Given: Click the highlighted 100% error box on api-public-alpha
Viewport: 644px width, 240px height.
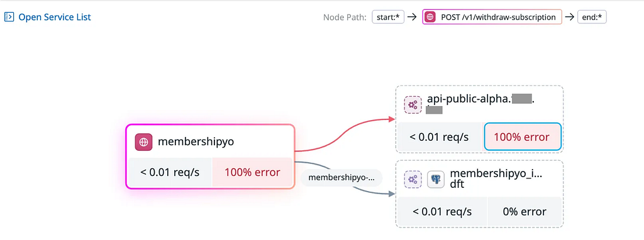Looking at the screenshot, I should pyautogui.click(x=523, y=136).
